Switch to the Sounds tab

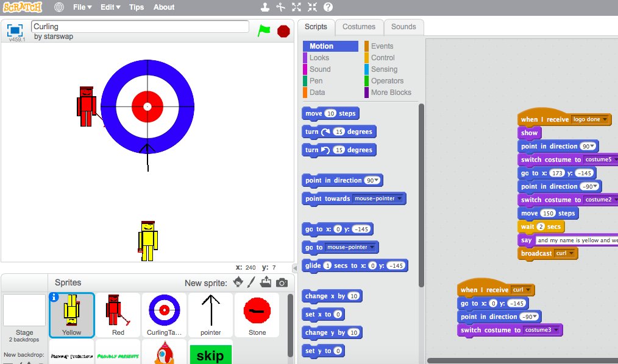coord(403,27)
